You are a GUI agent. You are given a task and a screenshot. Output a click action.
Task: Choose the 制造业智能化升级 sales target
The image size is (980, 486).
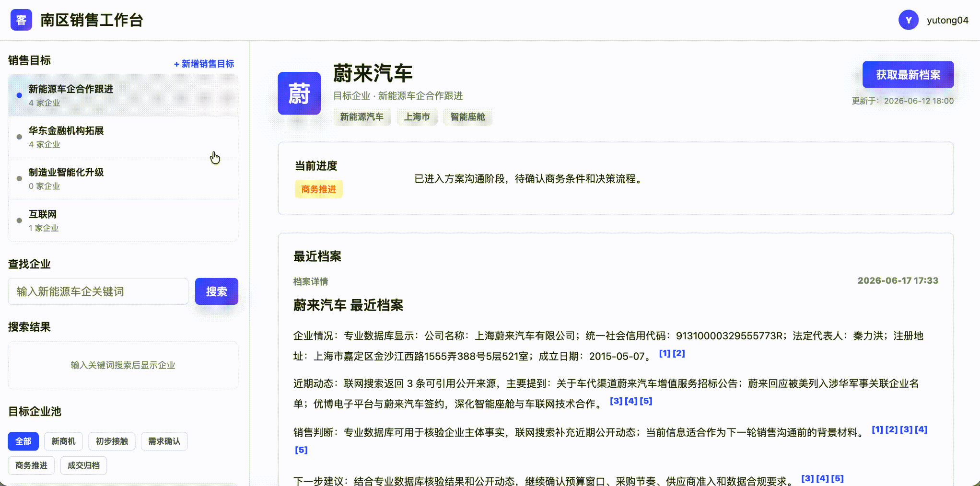point(123,179)
